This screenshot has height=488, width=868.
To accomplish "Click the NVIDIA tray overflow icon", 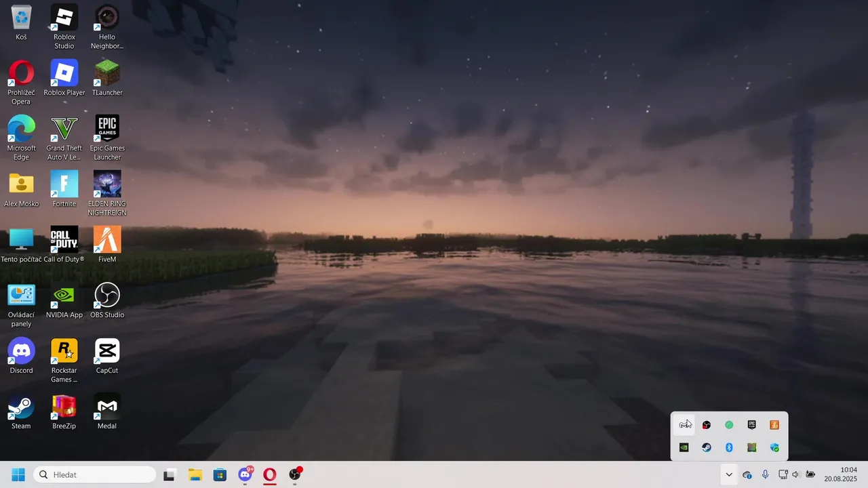I will [684, 447].
